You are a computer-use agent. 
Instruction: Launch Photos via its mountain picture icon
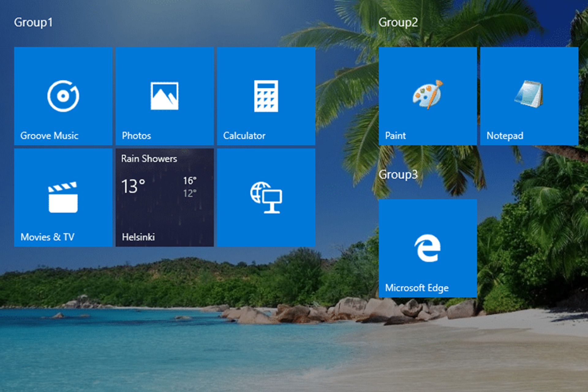164,96
